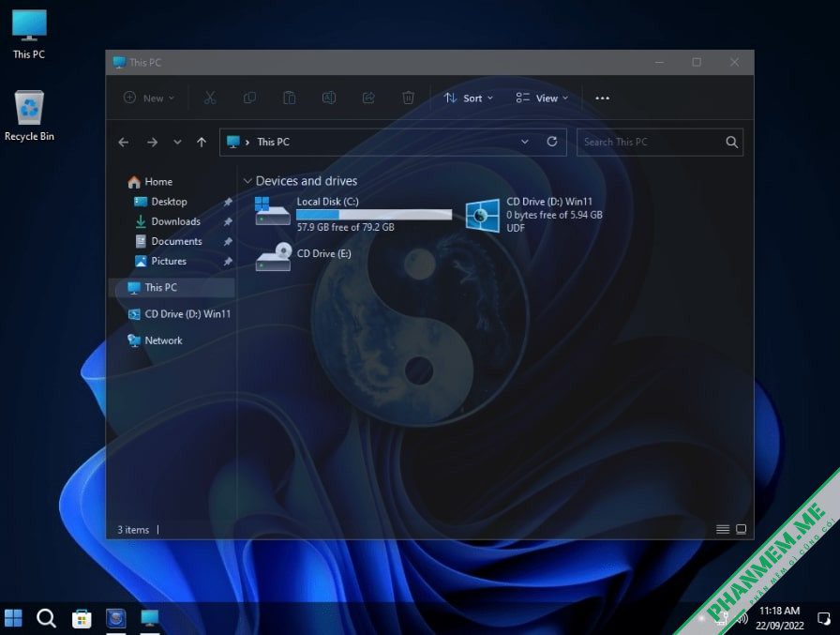The image size is (840, 635).
Task: Click the pin icon beside Downloads
Action: click(x=228, y=222)
